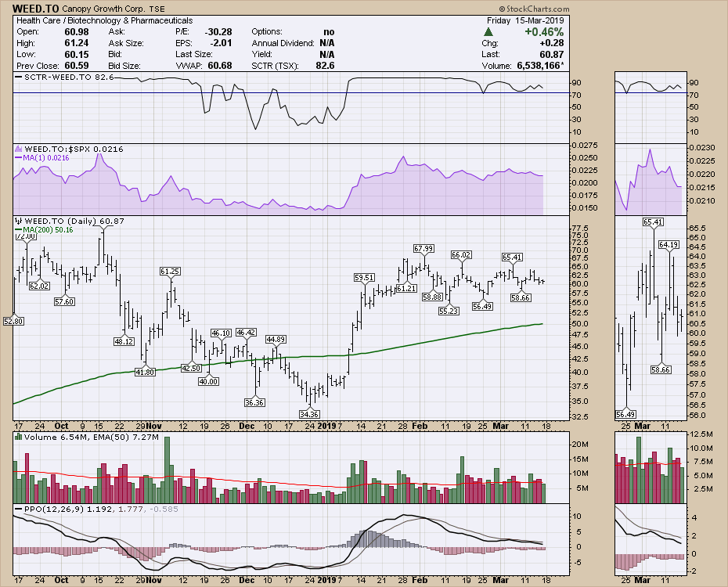Click the P/E value -30.28
The image size is (728, 587).
pos(218,32)
